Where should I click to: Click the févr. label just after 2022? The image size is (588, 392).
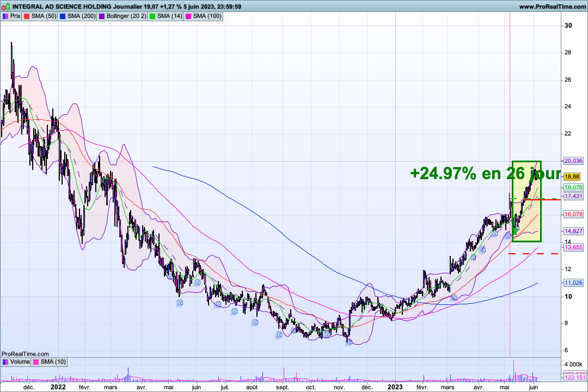pyautogui.click(x=85, y=387)
